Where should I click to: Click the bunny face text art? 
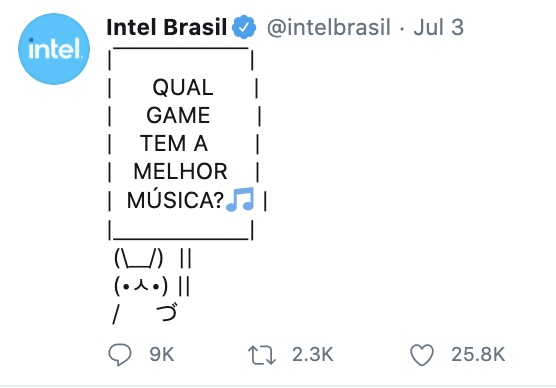point(141,286)
